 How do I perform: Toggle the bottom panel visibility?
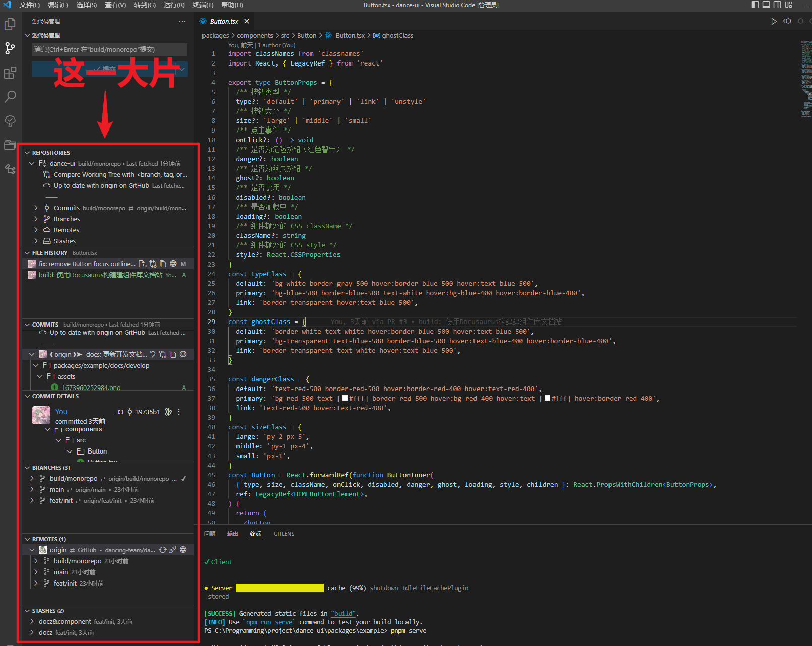(766, 5)
